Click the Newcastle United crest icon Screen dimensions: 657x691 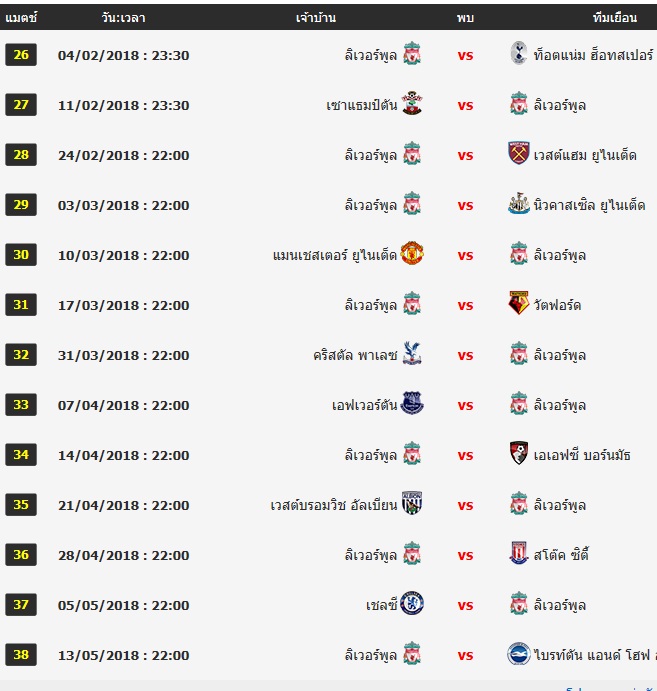point(518,204)
